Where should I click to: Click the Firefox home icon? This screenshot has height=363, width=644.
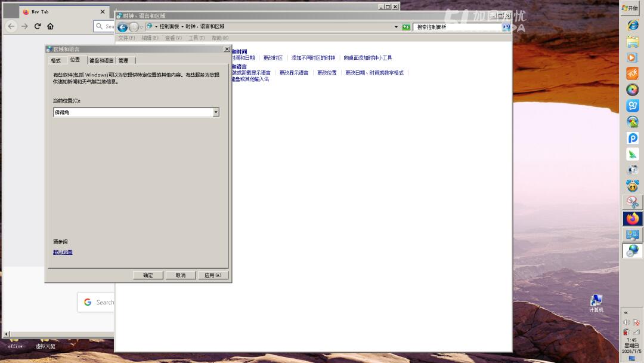[50, 26]
